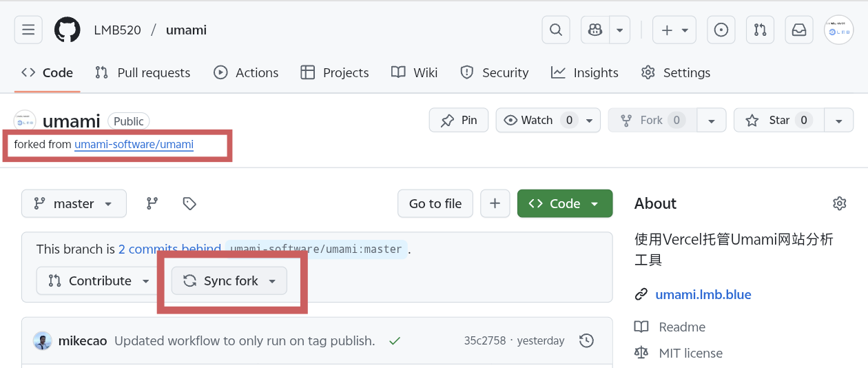This screenshot has height=368, width=868.
Task: Open commit history clock icon
Action: [586, 340]
